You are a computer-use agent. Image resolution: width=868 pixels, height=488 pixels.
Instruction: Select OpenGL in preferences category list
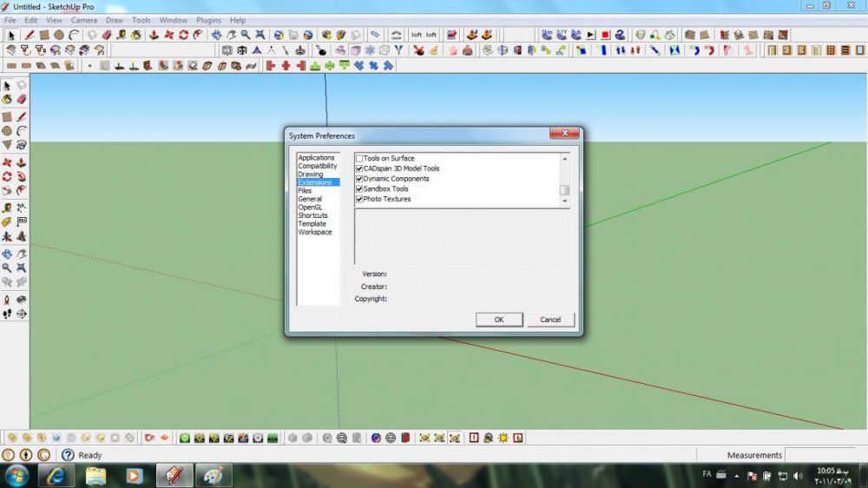click(x=310, y=208)
